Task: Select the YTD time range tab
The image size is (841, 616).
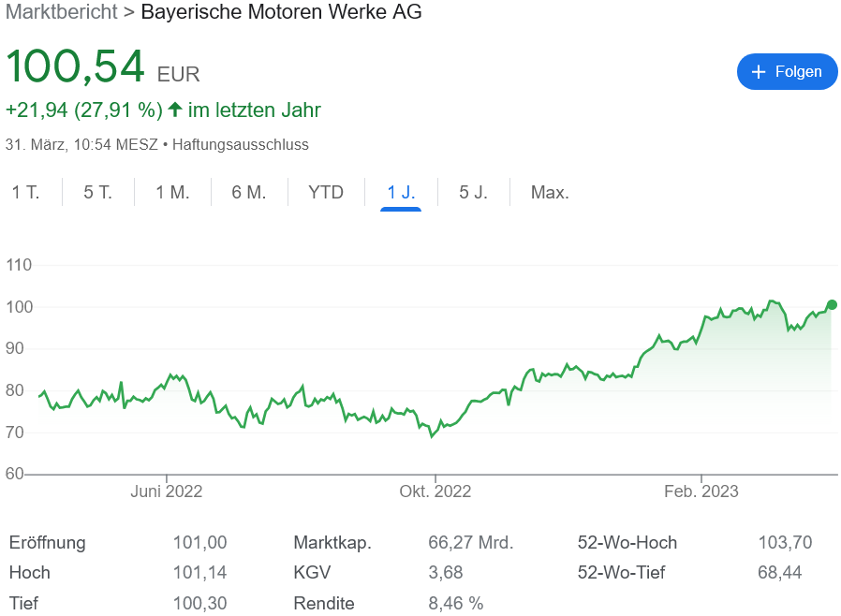Action: pyautogui.click(x=326, y=193)
